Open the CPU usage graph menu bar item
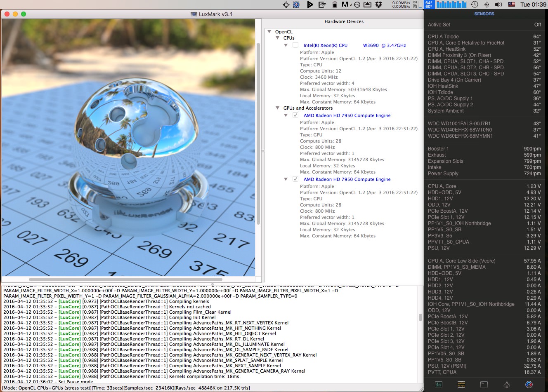This screenshot has width=548, height=392. 451,5
